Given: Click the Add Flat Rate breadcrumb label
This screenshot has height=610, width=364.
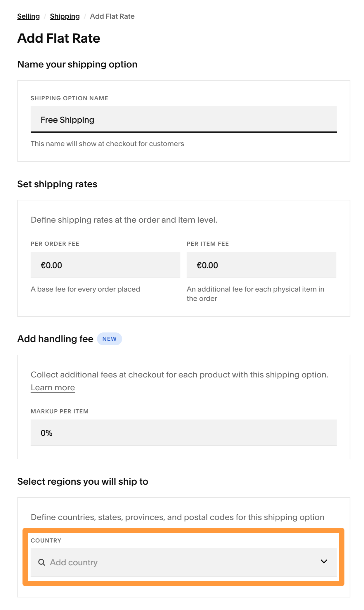Looking at the screenshot, I should click(x=112, y=16).
